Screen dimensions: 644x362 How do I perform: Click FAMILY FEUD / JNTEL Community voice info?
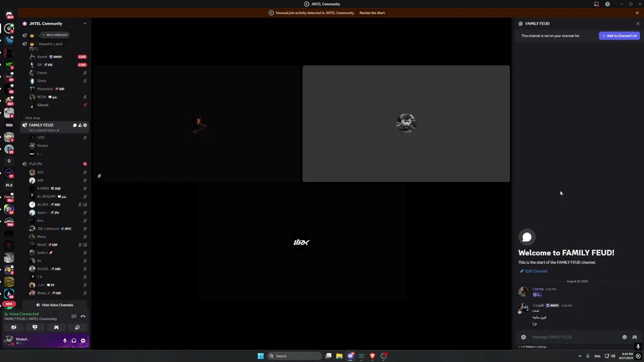pos(30,319)
